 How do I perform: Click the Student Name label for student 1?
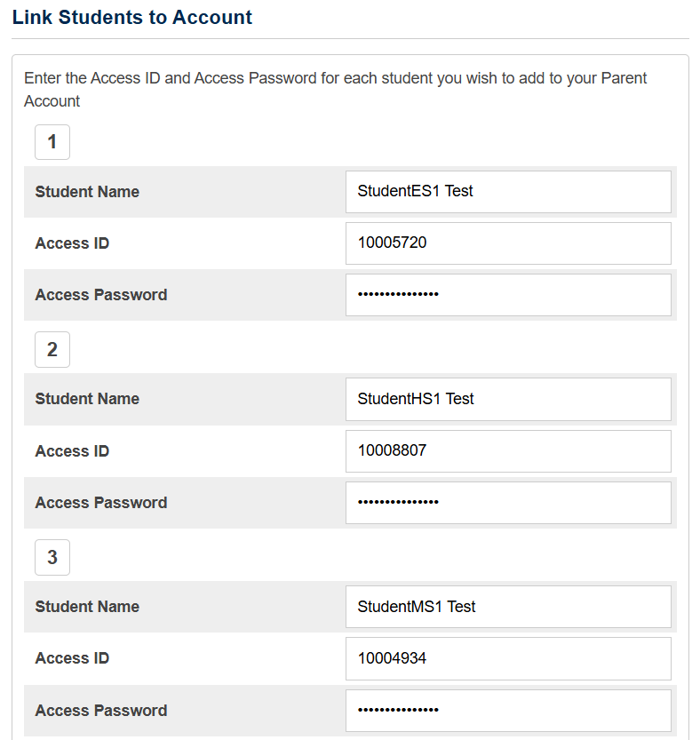(x=87, y=192)
